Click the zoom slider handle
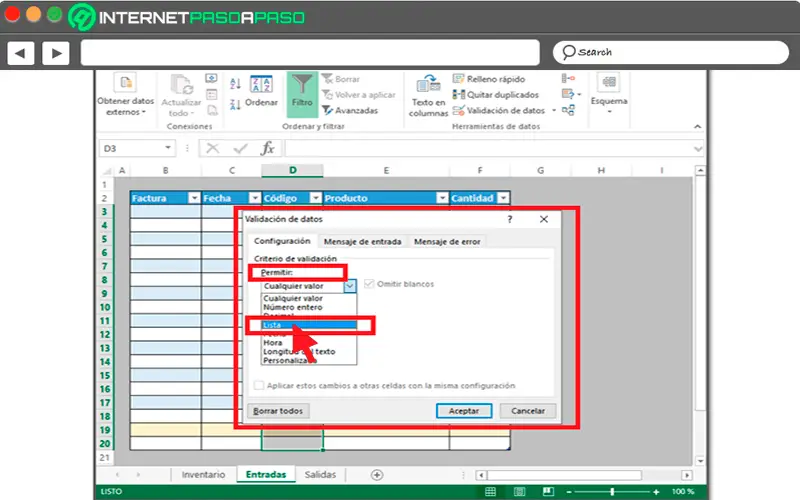Viewport: 800px width, 500px height. (612, 492)
